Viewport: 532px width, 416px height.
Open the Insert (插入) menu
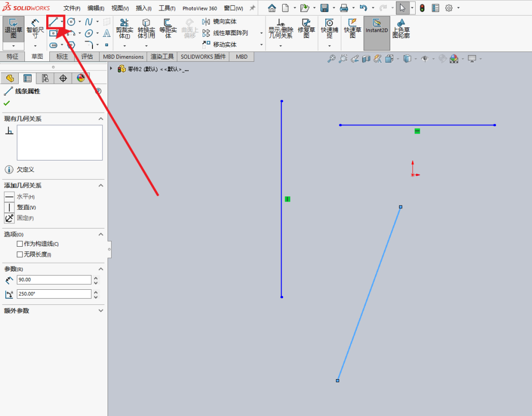coord(143,8)
